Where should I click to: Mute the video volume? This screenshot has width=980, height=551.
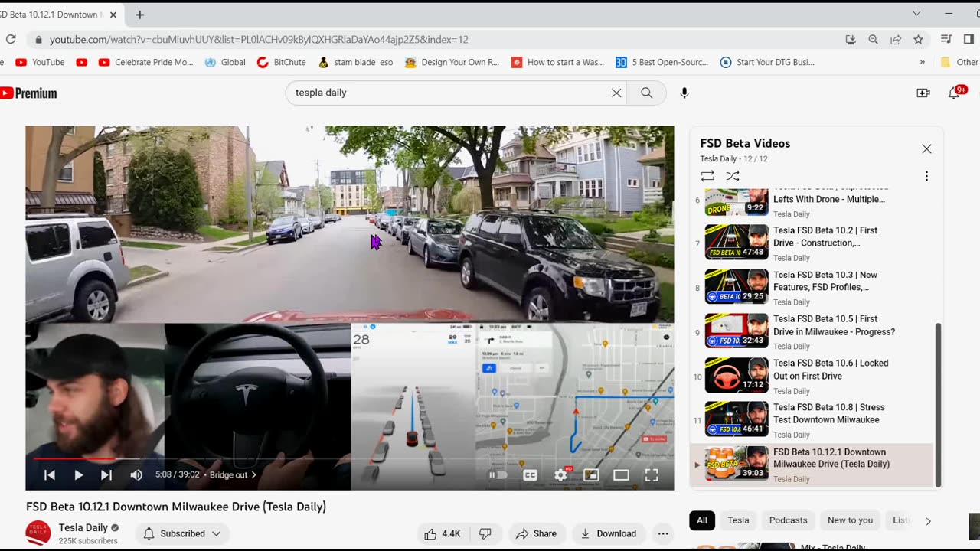point(136,475)
